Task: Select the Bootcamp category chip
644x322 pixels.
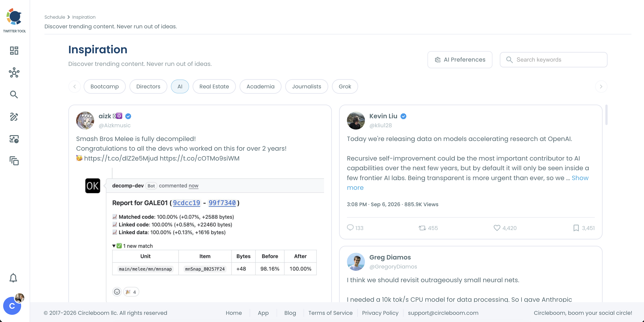Action: click(104, 87)
